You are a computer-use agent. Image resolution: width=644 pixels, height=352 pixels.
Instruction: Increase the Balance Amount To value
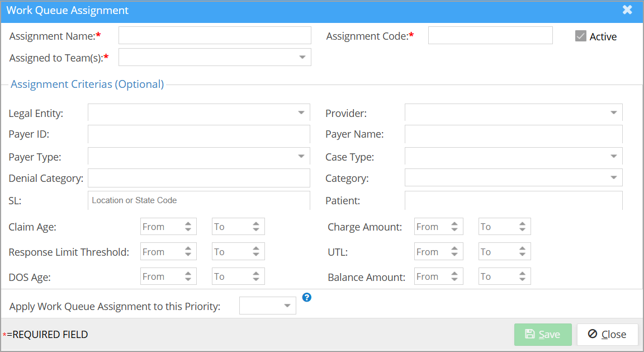point(522,274)
